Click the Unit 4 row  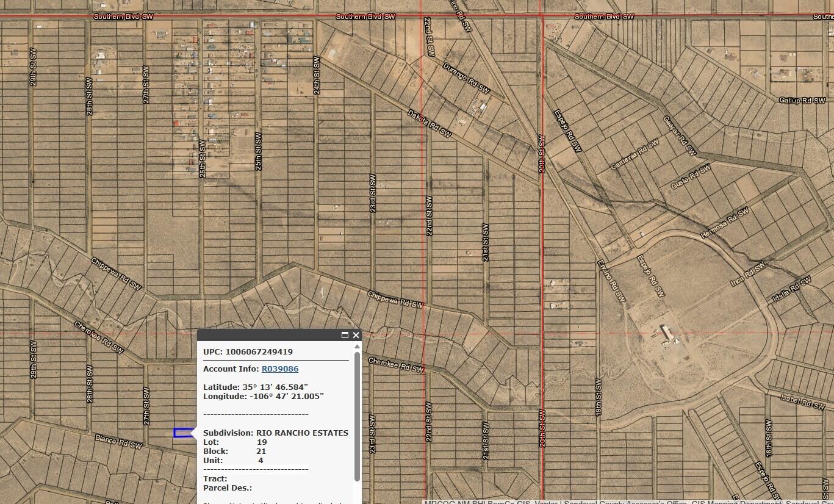point(234,460)
